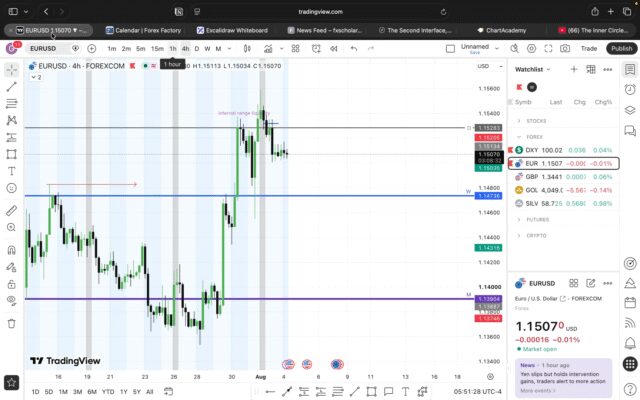The image size is (640, 400).
Task: Open the Indicators menu
Action: click(x=268, y=49)
